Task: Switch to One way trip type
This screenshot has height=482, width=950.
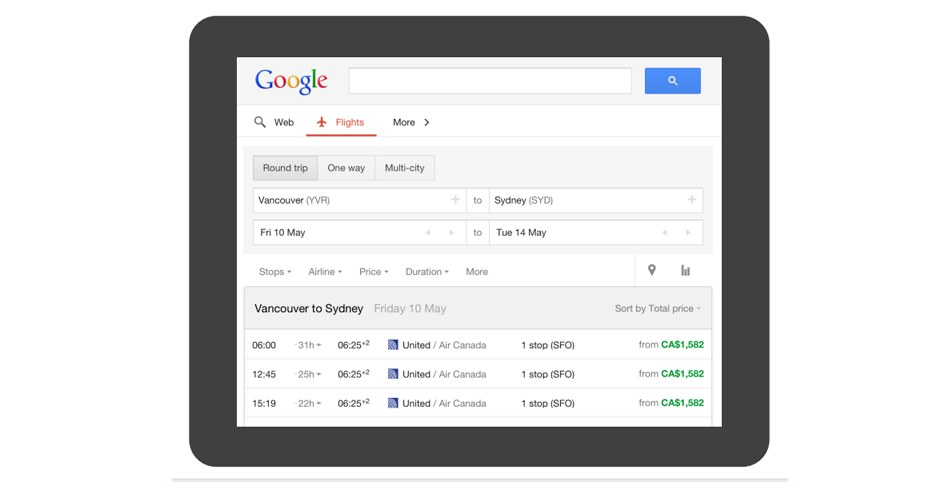Action: pos(346,168)
